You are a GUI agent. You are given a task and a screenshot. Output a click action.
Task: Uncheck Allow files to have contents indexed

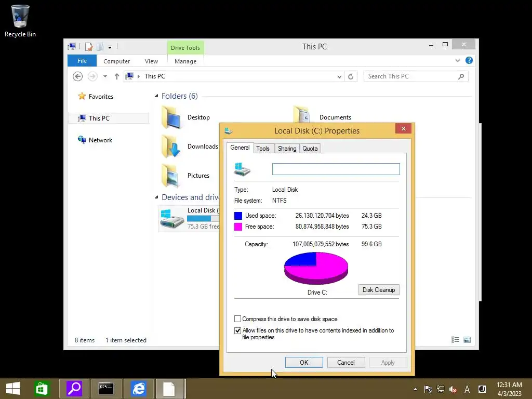(237, 330)
